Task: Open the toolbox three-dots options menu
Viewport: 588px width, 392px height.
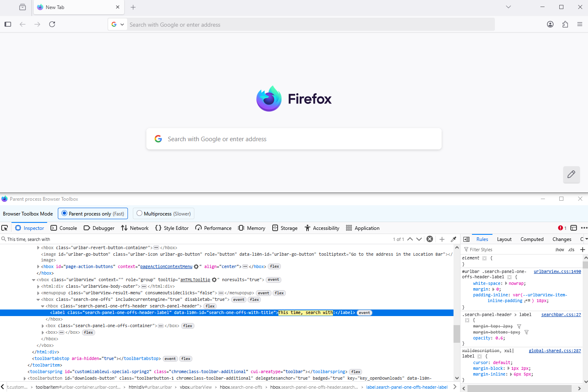Action: (584, 228)
